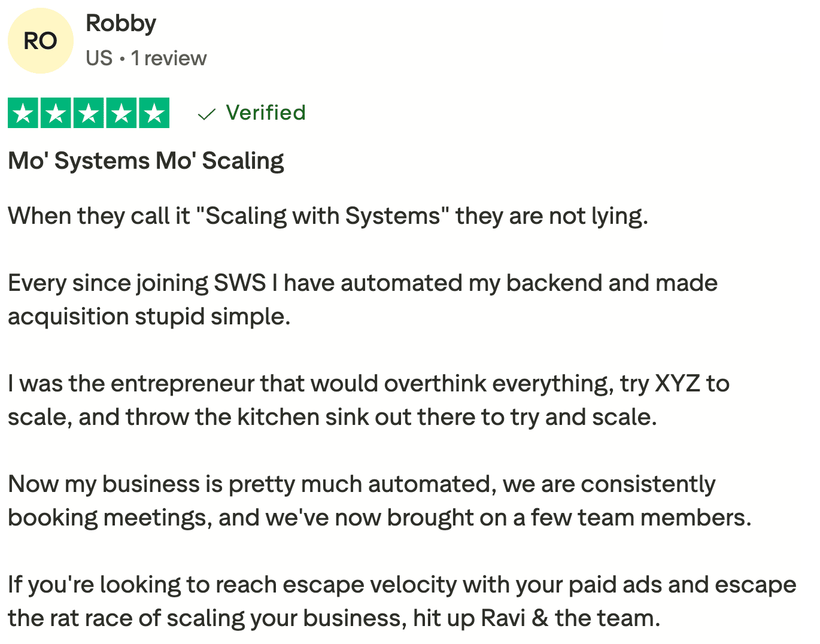Screen dimensions: 820x644
Task: Open the "1 review" count link
Action: pyautogui.click(x=169, y=58)
